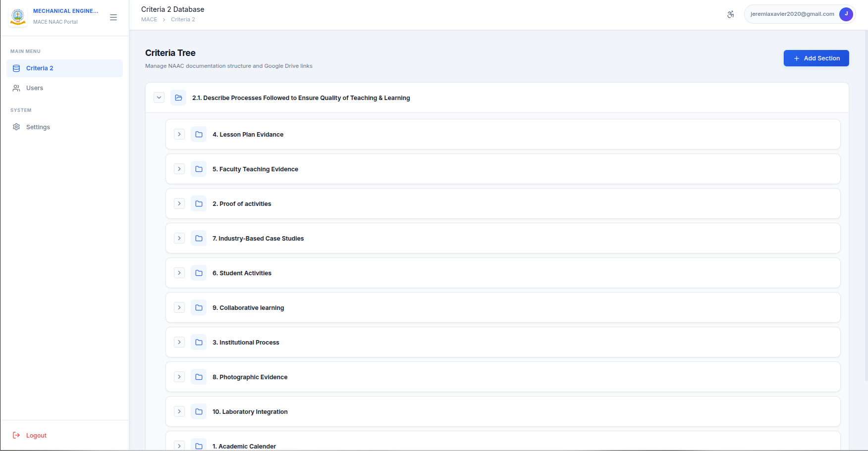868x451 pixels.
Task: Select the '3. Institutional Process' label
Action: coord(246,343)
